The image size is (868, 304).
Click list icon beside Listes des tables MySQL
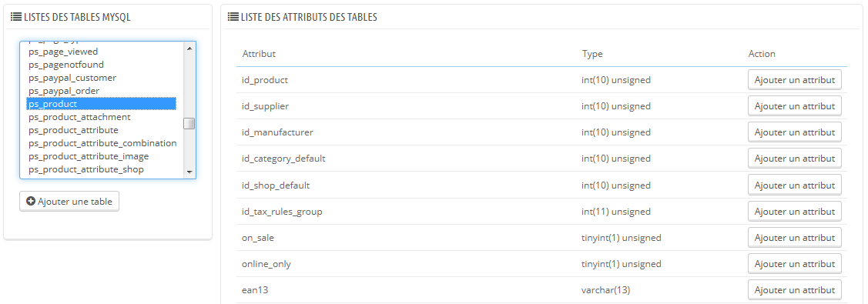(16, 17)
